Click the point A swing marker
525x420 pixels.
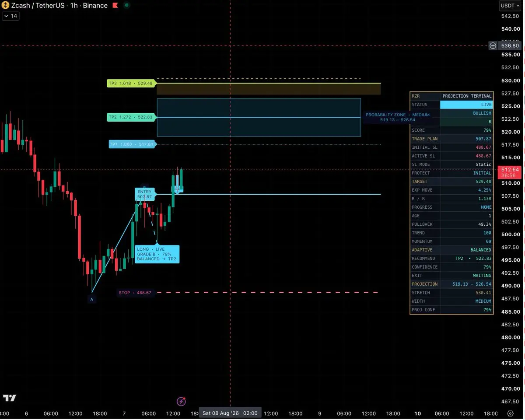pos(91,299)
